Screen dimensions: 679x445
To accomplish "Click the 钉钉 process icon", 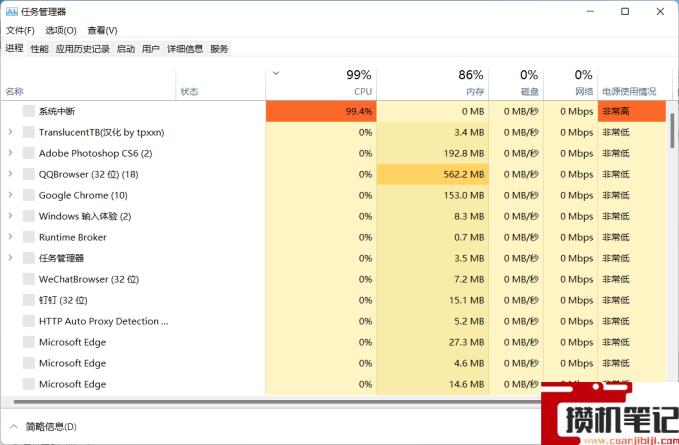I will tap(29, 300).
